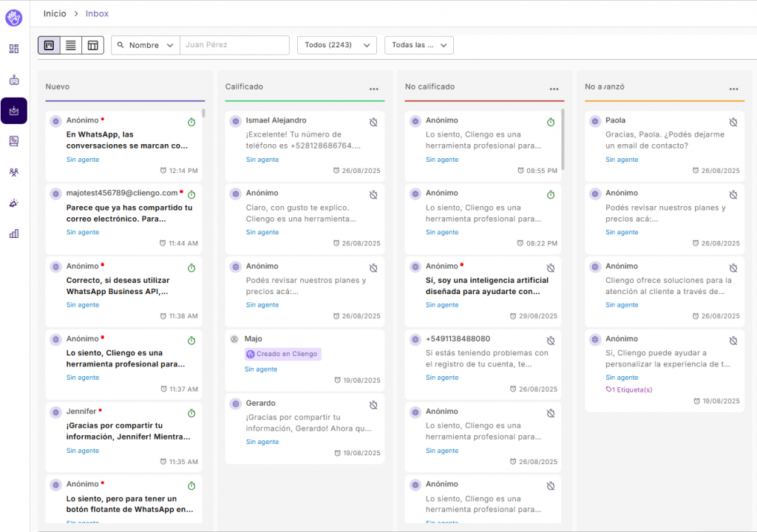Click muted timer icon on Gerardo card
The image size is (757, 532).
click(x=373, y=405)
